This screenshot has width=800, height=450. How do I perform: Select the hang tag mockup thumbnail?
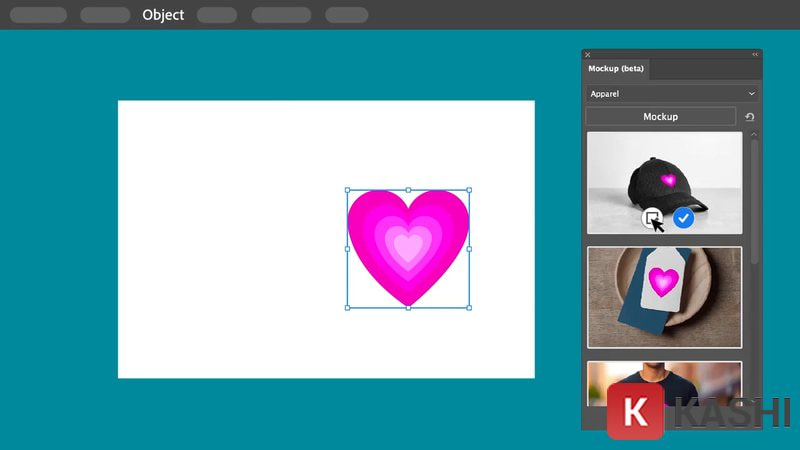pyautogui.click(x=664, y=296)
